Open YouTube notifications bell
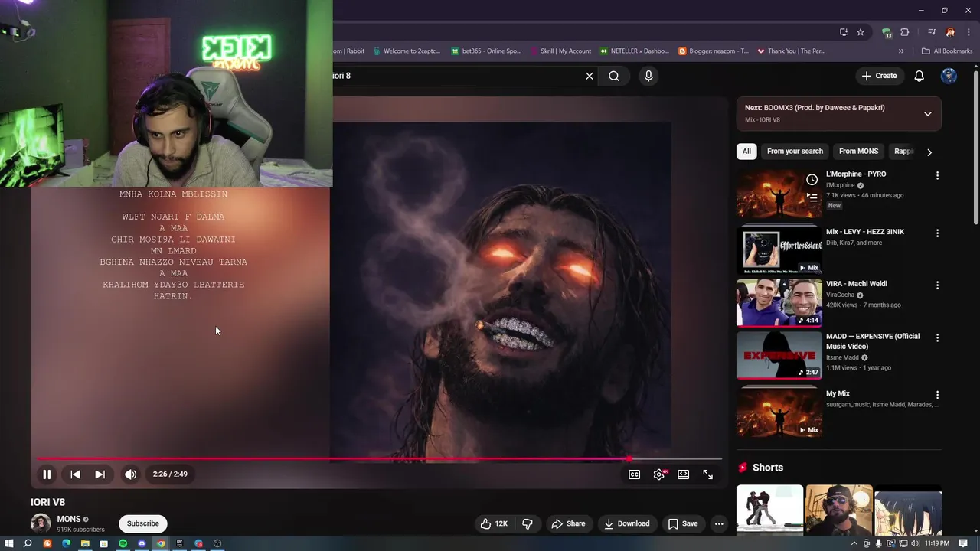Screen dimensions: 980x551 (920, 76)
